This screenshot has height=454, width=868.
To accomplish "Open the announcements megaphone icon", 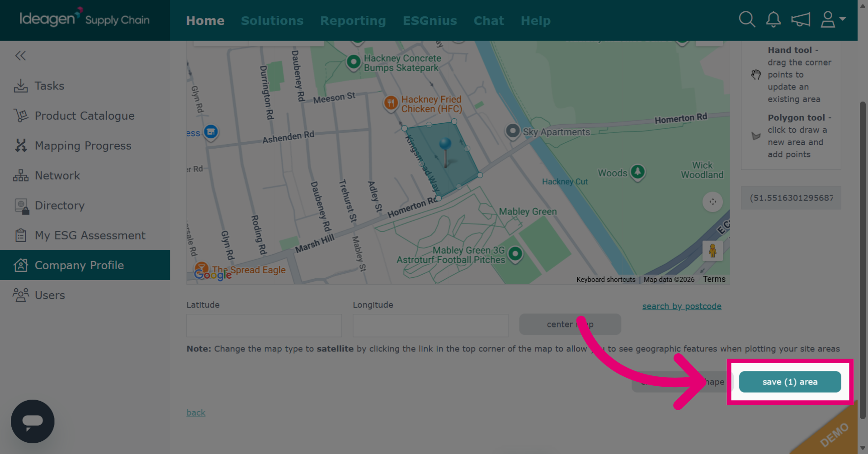I will tap(801, 19).
